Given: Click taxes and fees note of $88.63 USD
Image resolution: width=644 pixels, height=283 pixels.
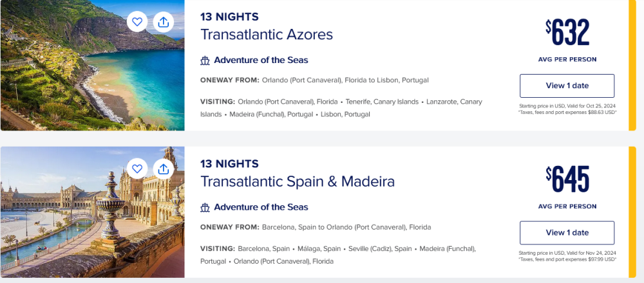Looking at the screenshot, I should tap(567, 112).
